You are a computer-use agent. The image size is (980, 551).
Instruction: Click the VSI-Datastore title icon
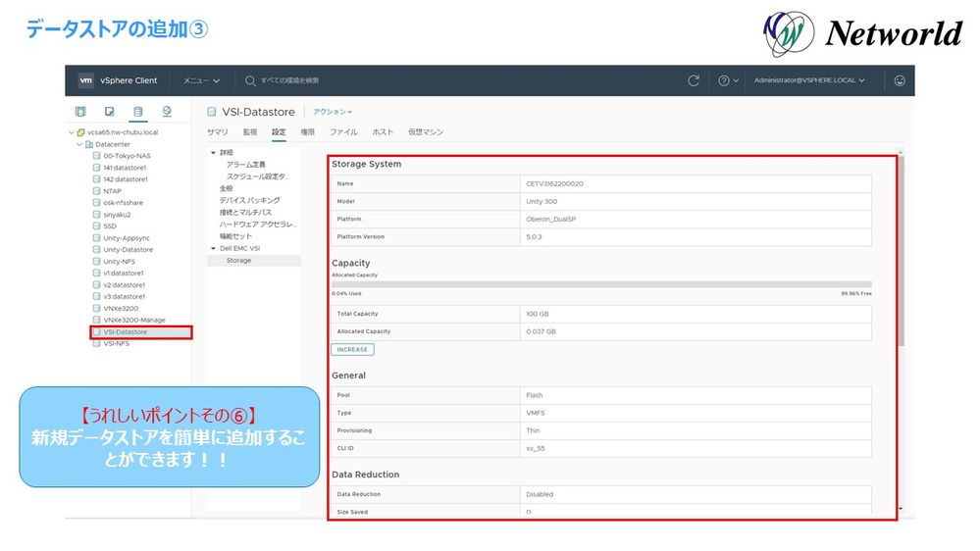pyautogui.click(x=212, y=112)
